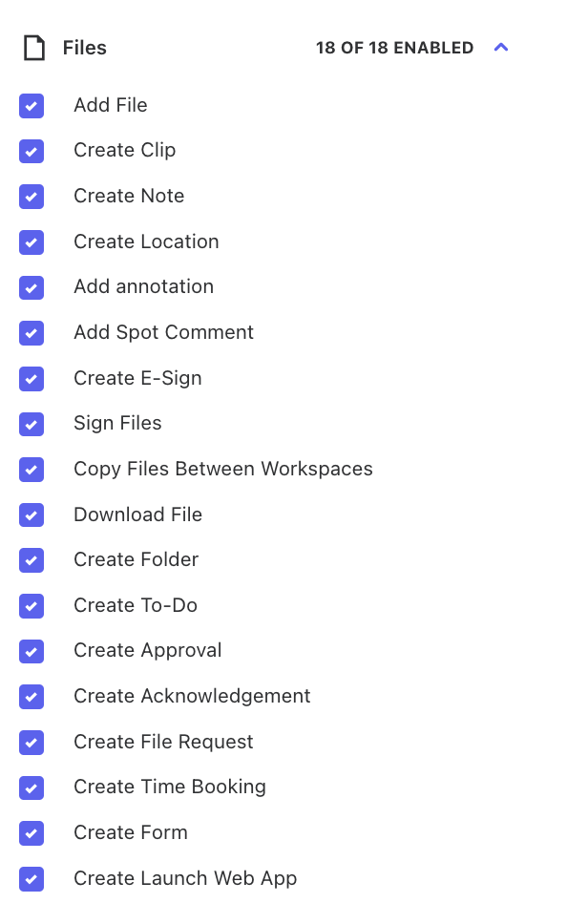
Task: Disable the Create Clip checkbox
Action: (x=31, y=152)
